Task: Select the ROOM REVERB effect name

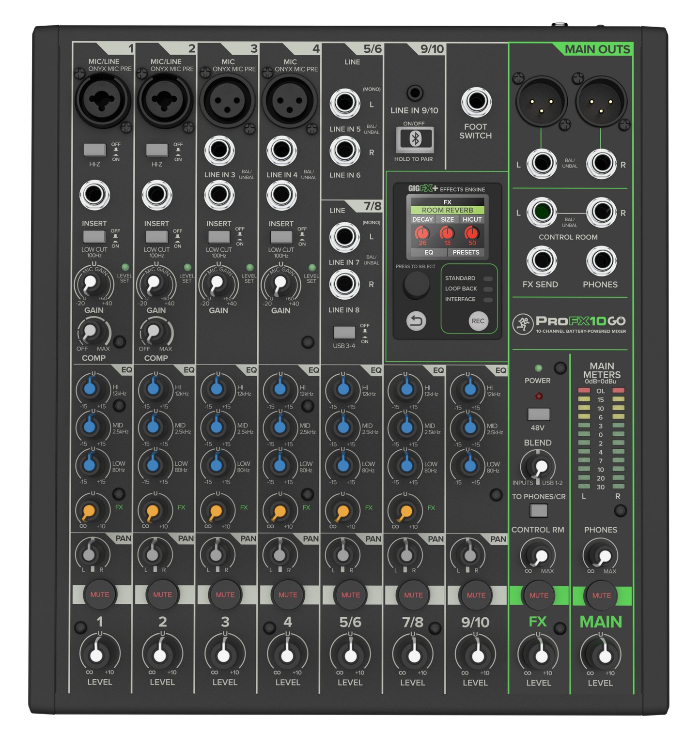Action: point(447,209)
